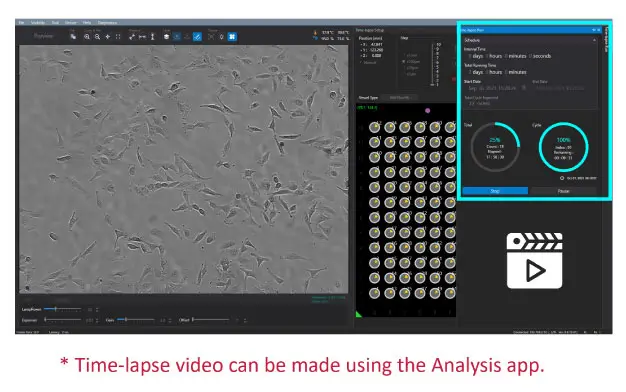Screen dimensions: 626x392
Task: Select the top-left well in plate map
Action: [374, 127]
